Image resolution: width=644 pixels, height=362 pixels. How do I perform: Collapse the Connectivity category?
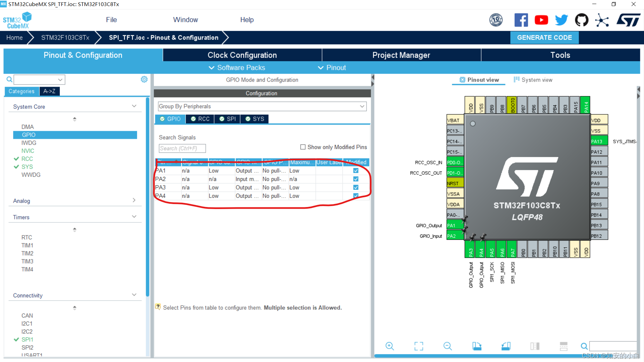point(134,295)
